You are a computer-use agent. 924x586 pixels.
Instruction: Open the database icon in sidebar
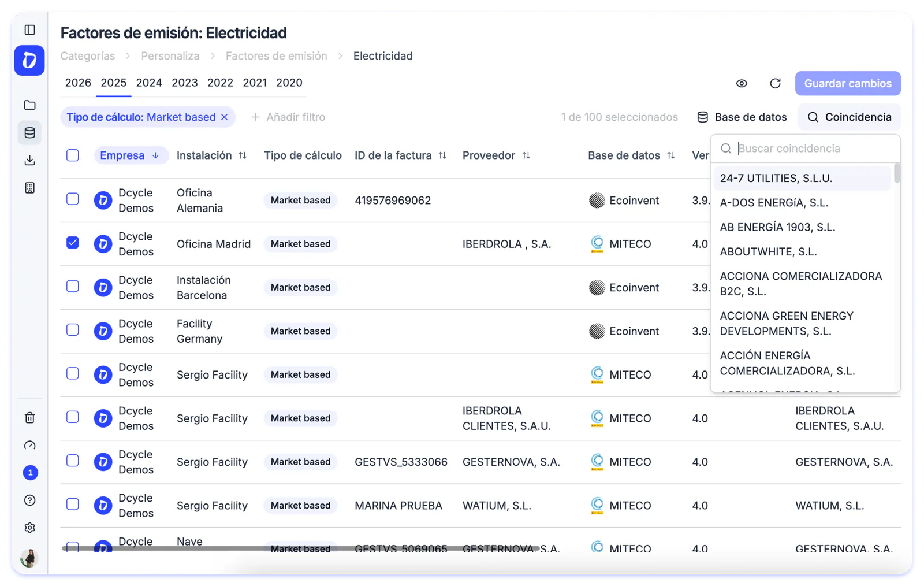(30, 133)
